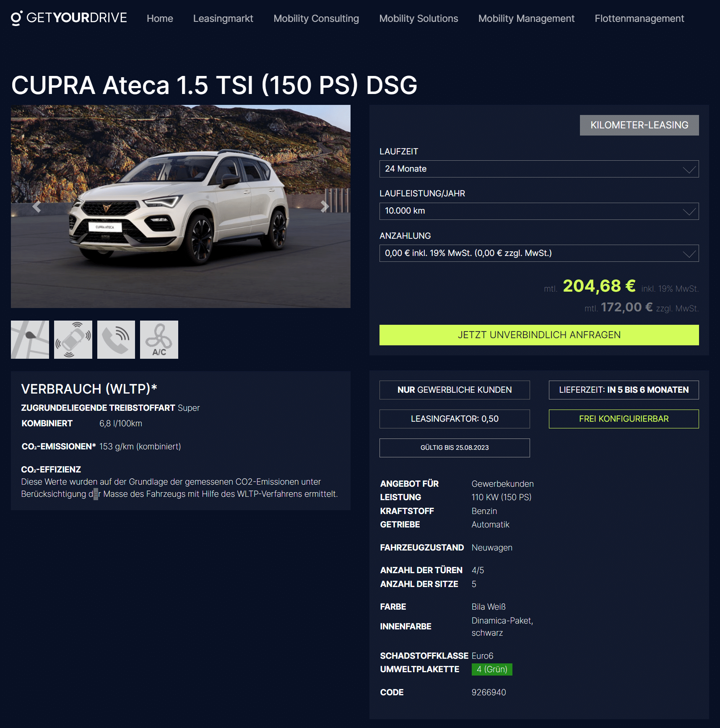Click Jetzt unverbindlich anfragen button

[x=539, y=335]
